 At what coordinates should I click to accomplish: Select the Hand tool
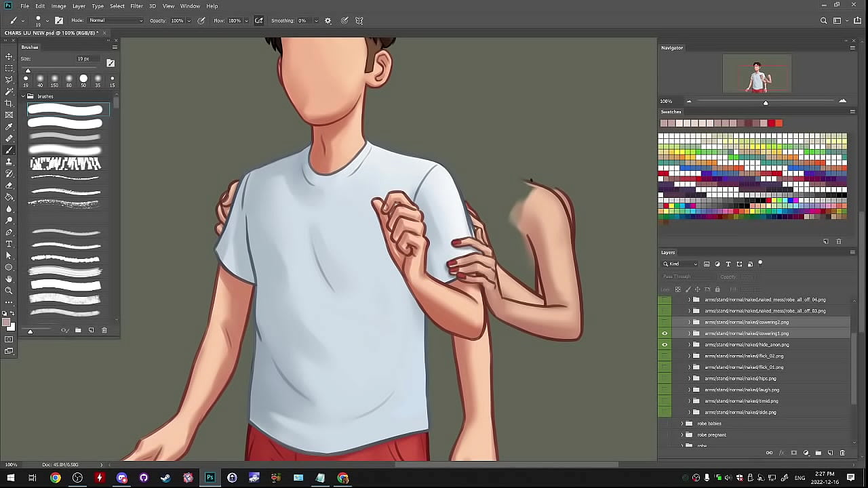coord(9,279)
